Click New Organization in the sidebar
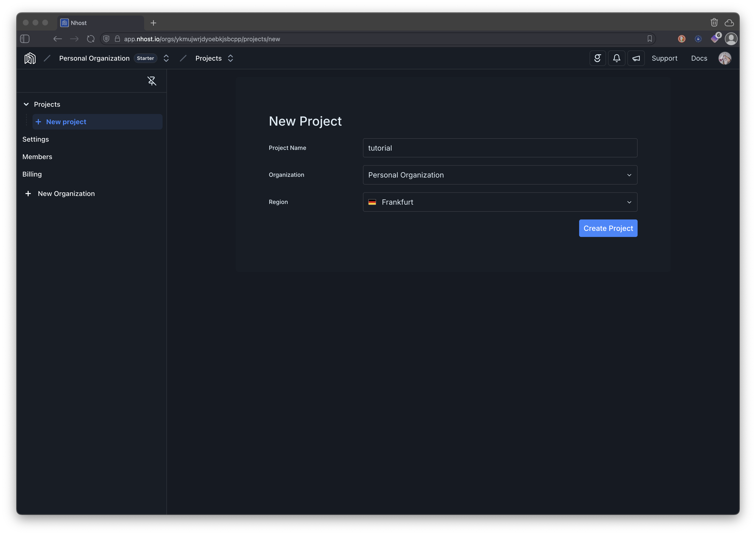 pos(66,194)
